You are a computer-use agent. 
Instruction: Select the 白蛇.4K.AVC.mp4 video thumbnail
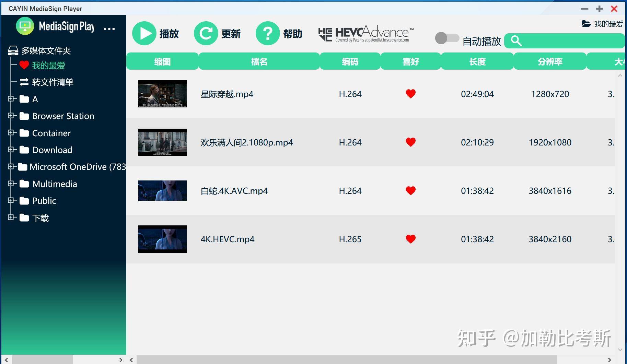point(162,190)
